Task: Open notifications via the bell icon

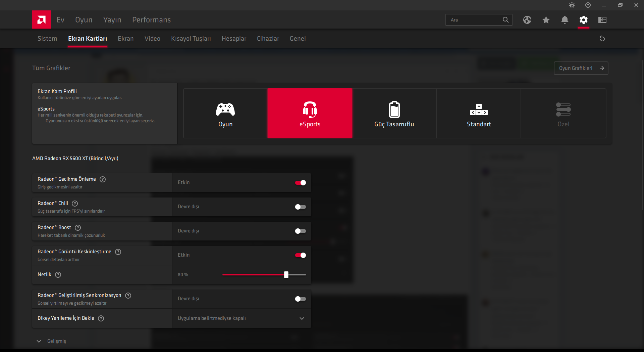Action: click(565, 20)
